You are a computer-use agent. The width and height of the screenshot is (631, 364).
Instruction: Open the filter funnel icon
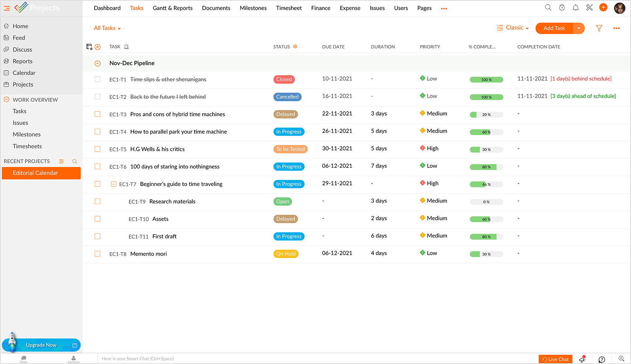pos(599,28)
